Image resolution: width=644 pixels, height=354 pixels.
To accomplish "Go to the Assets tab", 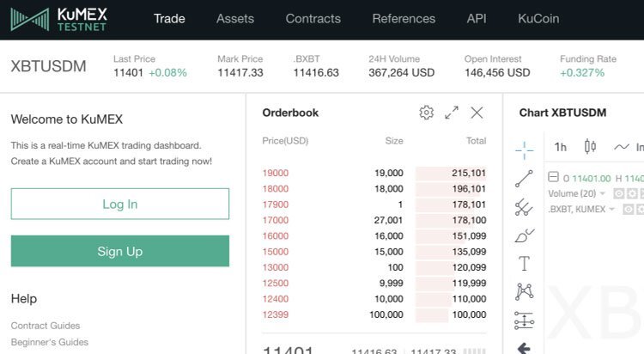I will coord(235,18).
